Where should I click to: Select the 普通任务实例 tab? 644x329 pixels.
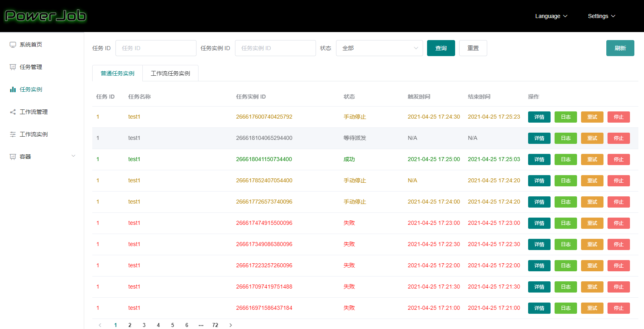(x=117, y=73)
